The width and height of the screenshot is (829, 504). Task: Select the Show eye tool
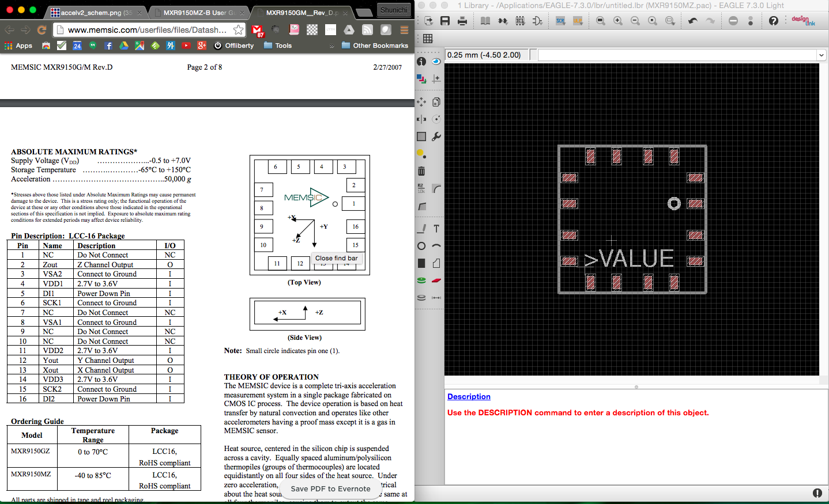[x=436, y=62]
